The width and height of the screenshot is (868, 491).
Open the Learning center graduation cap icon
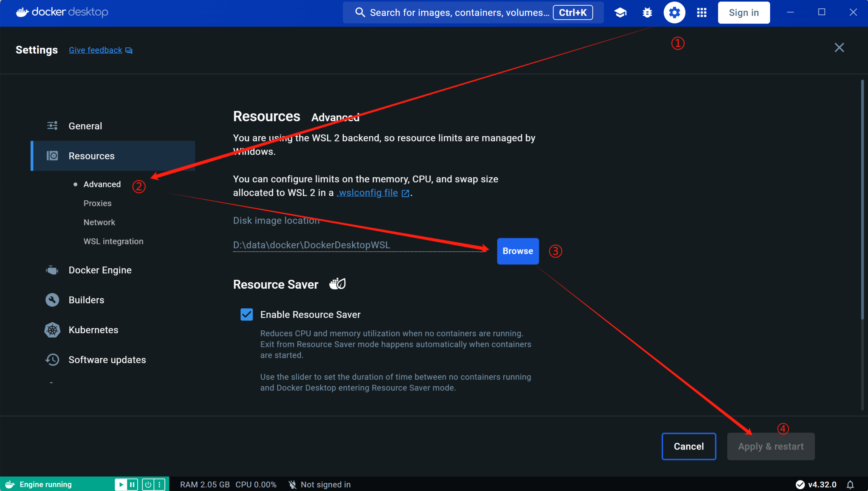620,13
